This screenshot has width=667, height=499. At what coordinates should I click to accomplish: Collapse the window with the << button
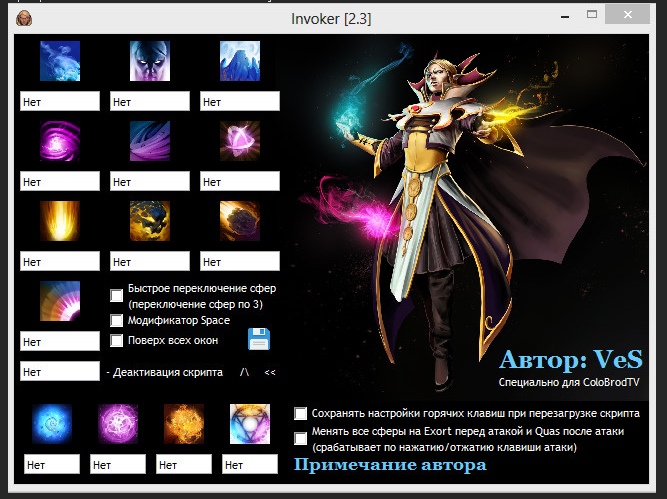[x=270, y=372]
